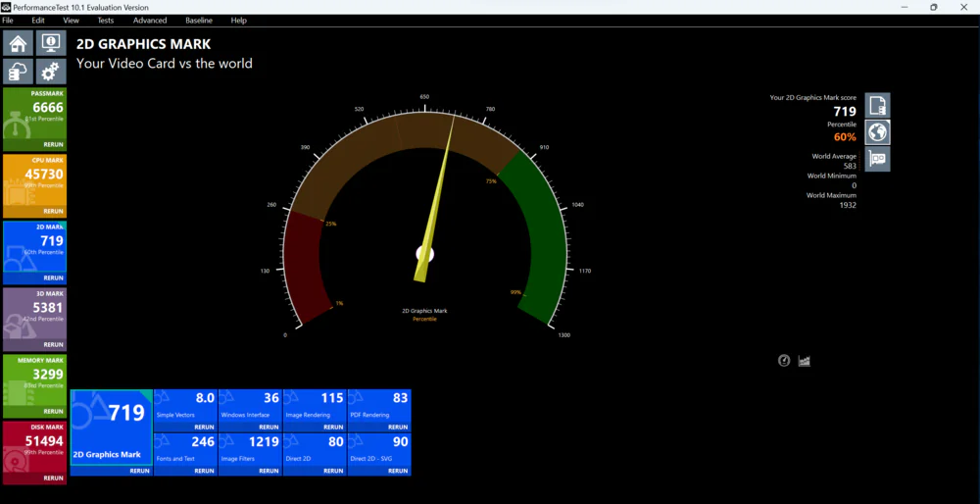Select the Image Rendering result tile
Viewport: 980px width, 504px height.
tap(315, 406)
